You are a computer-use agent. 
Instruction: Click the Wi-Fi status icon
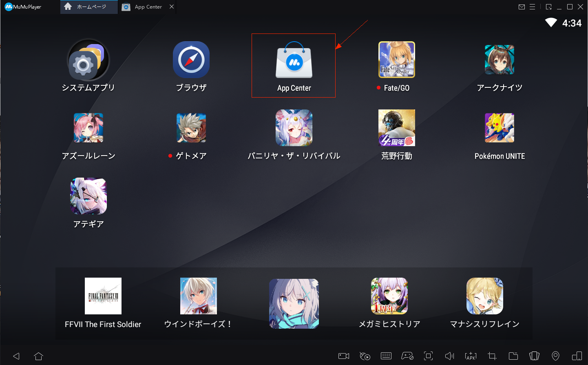pos(551,22)
